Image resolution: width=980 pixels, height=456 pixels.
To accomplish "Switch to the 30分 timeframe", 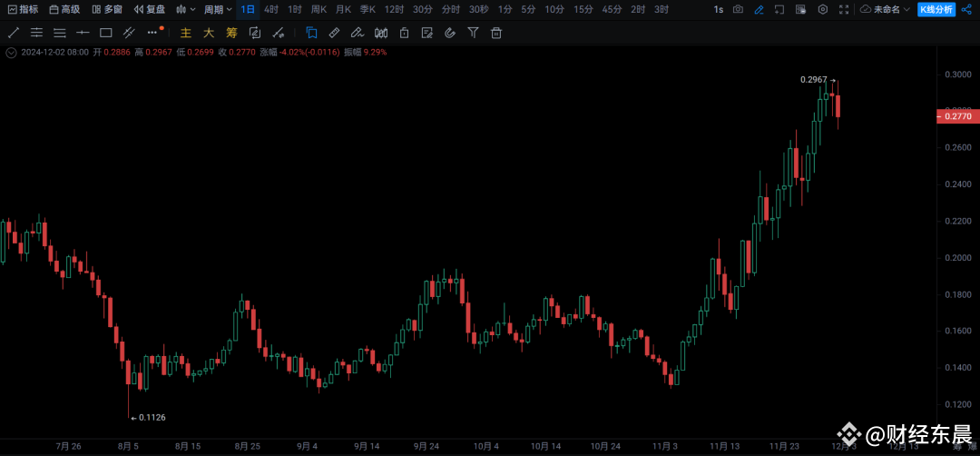I will pos(423,9).
